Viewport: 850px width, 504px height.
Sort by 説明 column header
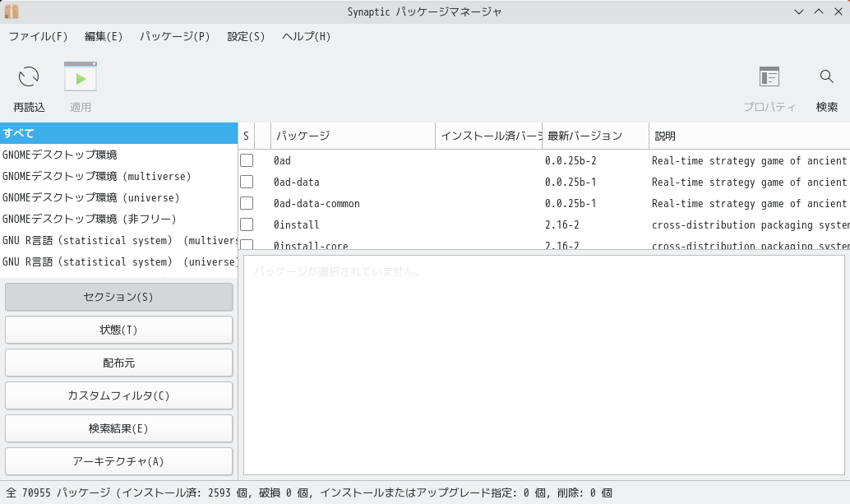pos(750,136)
